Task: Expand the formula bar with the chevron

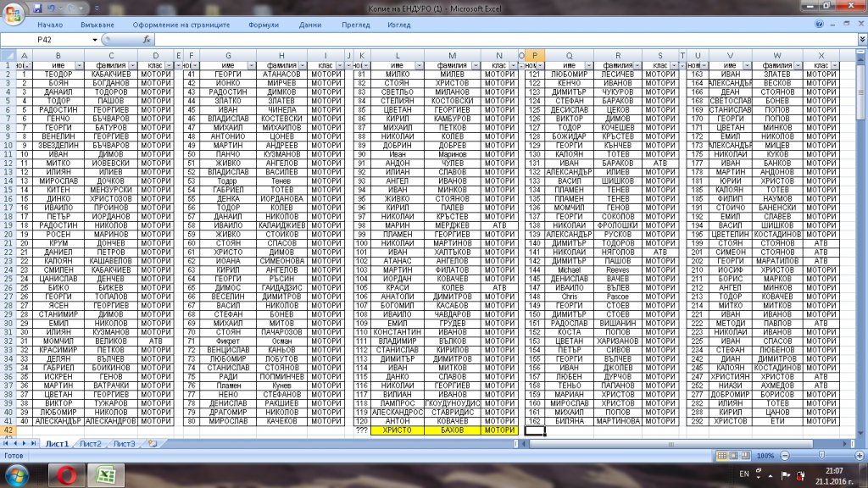Action: [862, 39]
